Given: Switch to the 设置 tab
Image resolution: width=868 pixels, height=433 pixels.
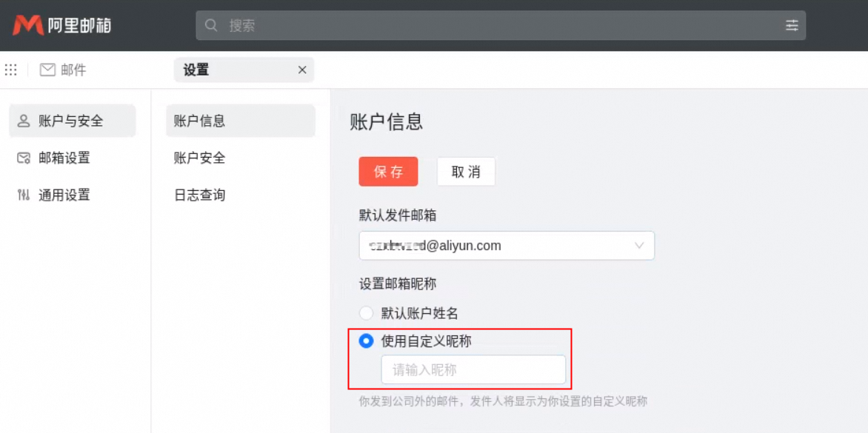Looking at the screenshot, I should tap(196, 69).
